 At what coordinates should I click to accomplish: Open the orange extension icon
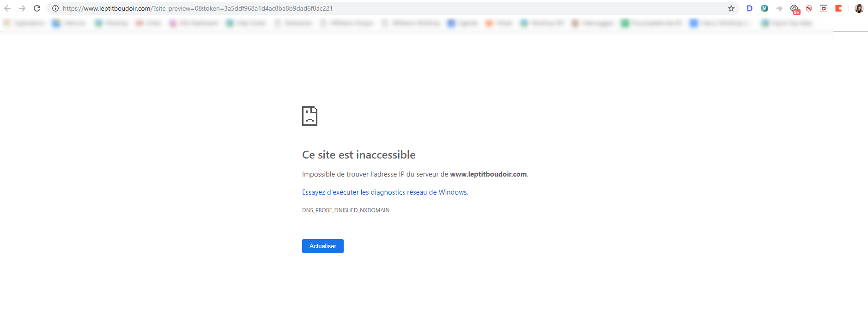click(838, 8)
